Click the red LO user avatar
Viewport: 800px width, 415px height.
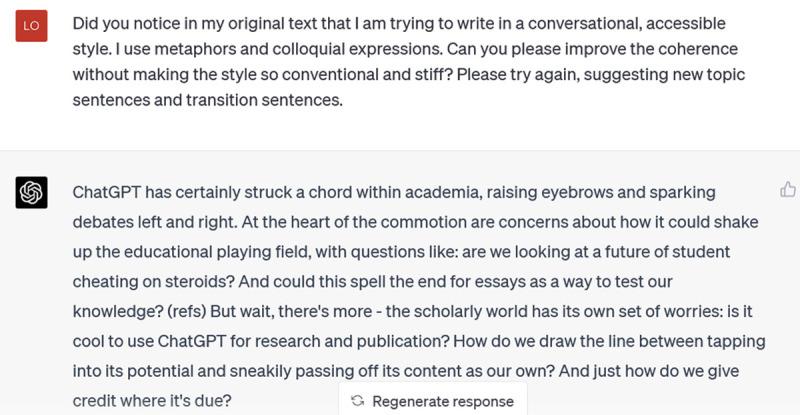pyautogui.click(x=32, y=24)
